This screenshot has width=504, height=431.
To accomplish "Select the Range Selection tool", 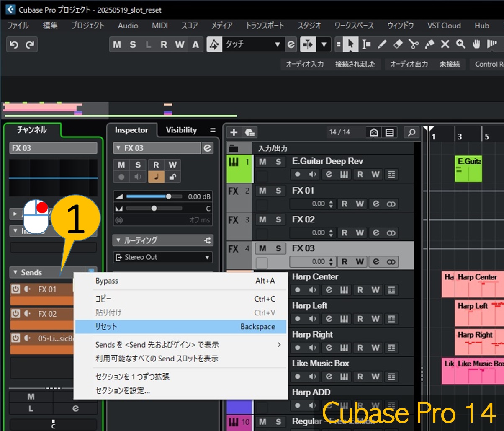I will (366, 44).
